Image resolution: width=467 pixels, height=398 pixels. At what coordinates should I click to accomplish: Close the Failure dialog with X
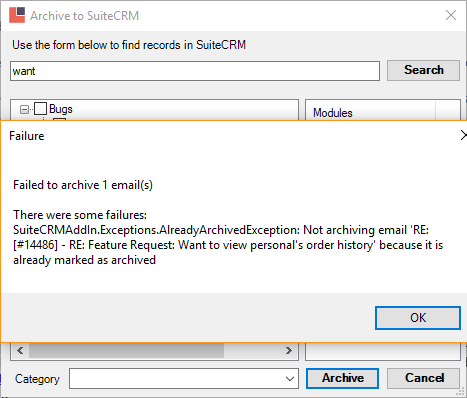coord(464,135)
